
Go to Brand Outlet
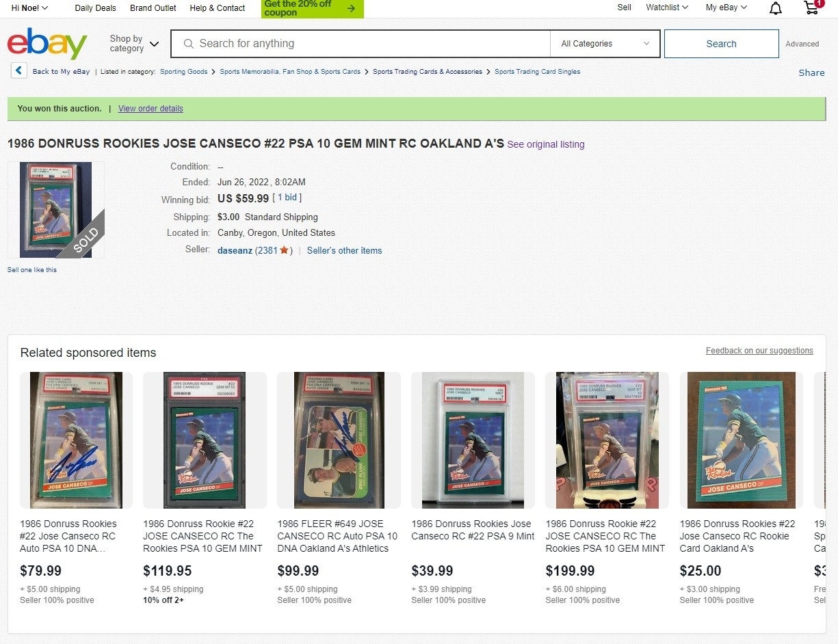pos(153,8)
